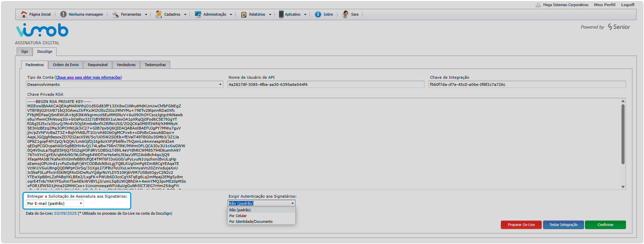Click the Go-Live date 03/09/2025
The image size is (644, 244).
pyautogui.click(x=65, y=213)
